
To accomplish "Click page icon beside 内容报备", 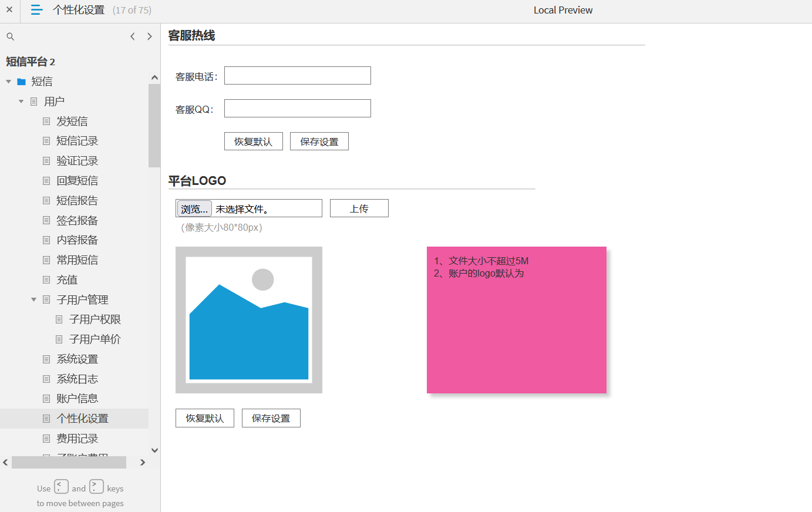I will point(46,240).
